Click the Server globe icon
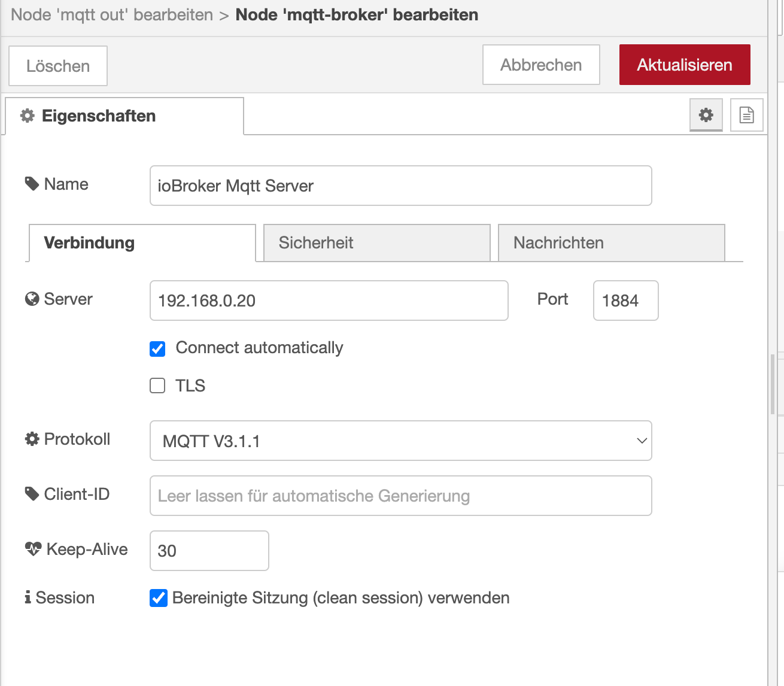Image resolution: width=784 pixels, height=686 pixels. click(x=32, y=299)
